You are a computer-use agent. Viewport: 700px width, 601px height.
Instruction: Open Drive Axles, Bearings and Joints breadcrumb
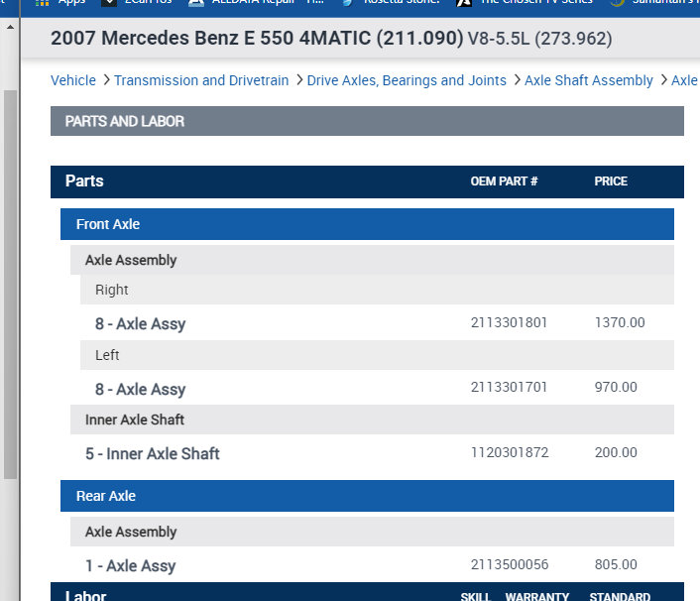(407, 80)
